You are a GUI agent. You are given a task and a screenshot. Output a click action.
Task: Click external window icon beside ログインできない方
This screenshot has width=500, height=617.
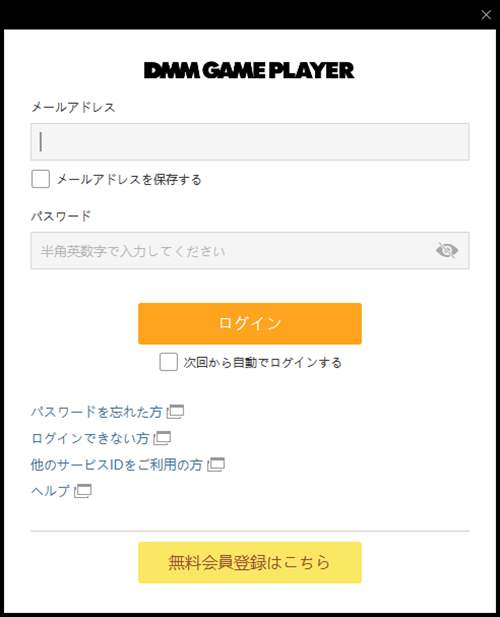(x=162, y=438)
